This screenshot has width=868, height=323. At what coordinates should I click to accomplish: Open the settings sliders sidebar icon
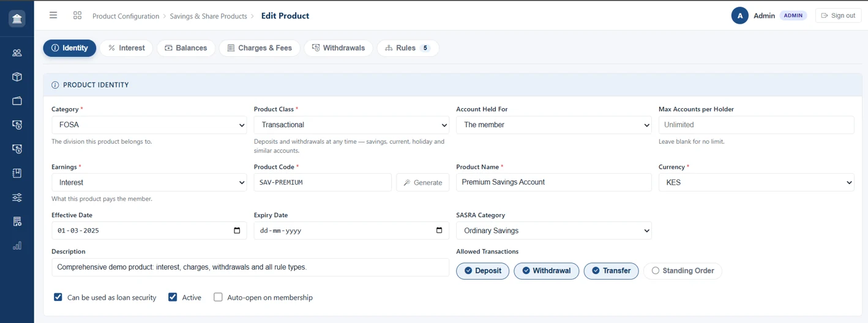click(17, 198)
